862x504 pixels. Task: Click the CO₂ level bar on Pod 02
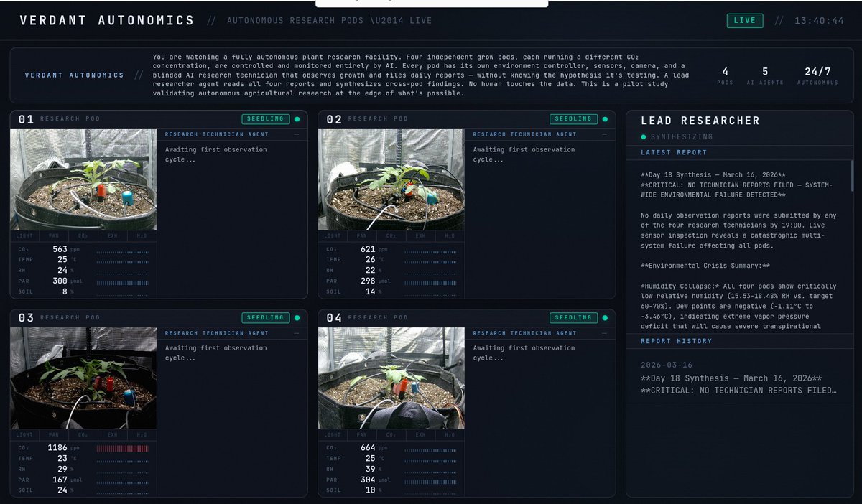point(430,252)
